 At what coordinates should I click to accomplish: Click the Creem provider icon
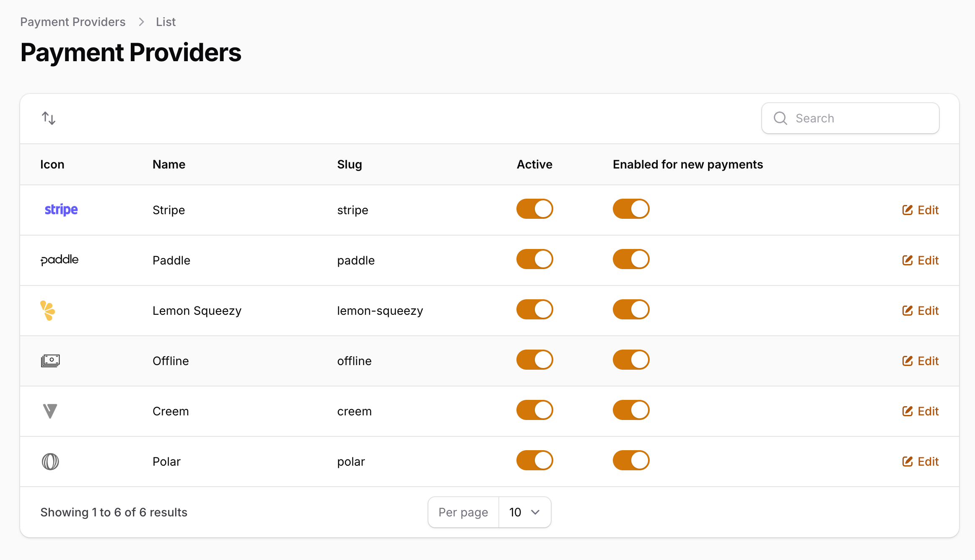pos(50,411)
